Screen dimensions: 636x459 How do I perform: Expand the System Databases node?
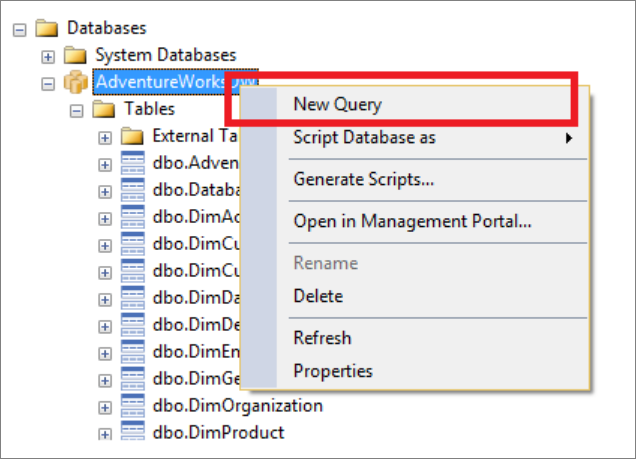[48, 55]
